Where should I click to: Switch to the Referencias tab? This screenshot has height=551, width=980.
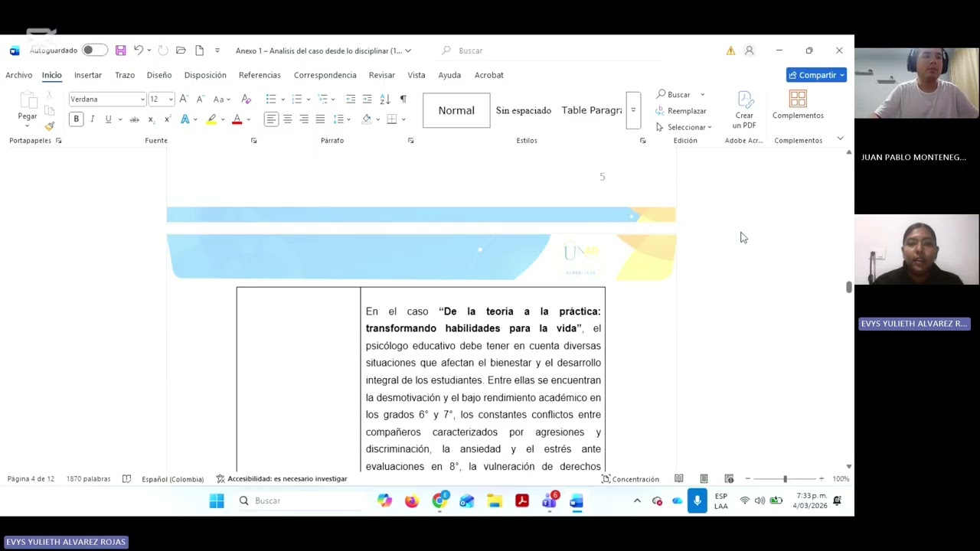click(260, 75)
